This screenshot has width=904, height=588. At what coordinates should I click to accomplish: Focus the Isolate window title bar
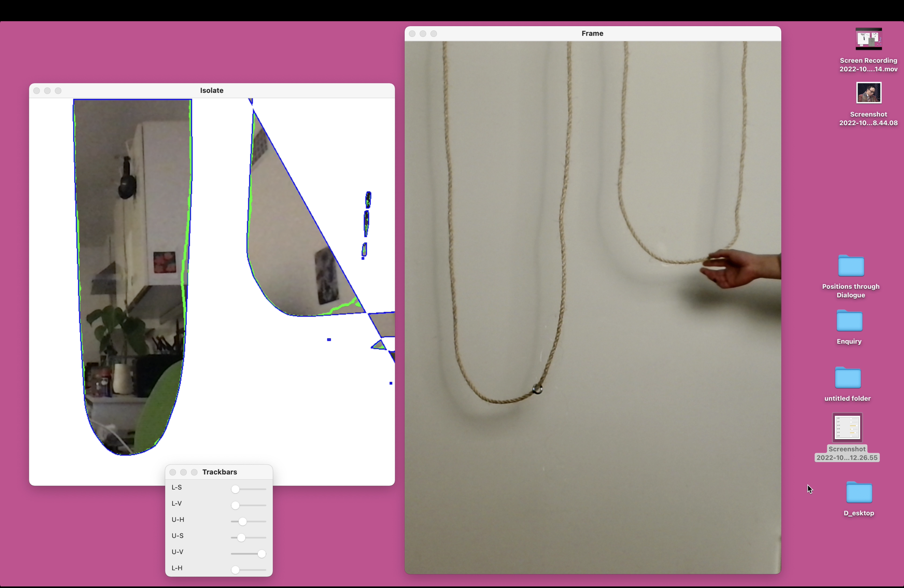(212, 90)
